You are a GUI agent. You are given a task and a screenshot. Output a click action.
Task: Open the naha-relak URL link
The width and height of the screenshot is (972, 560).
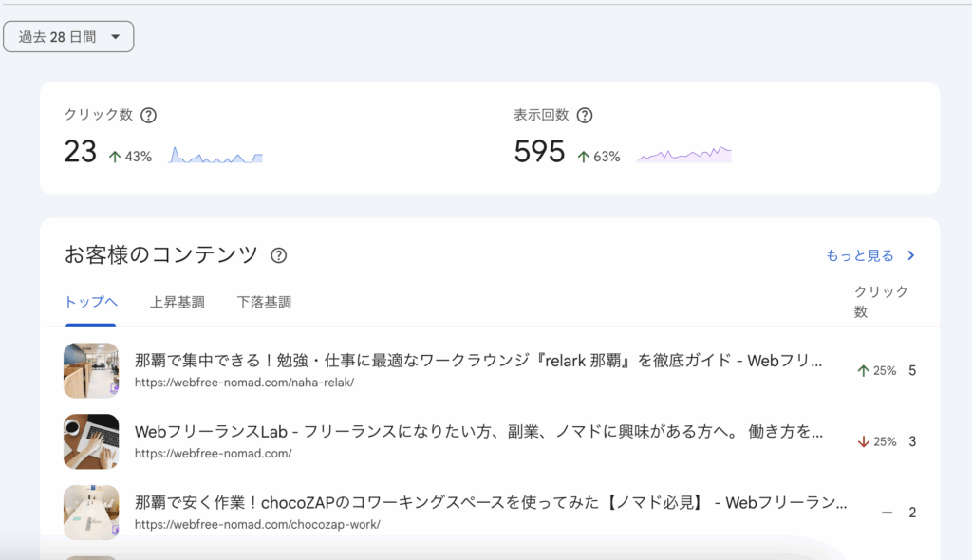click(x=244, y=382)
